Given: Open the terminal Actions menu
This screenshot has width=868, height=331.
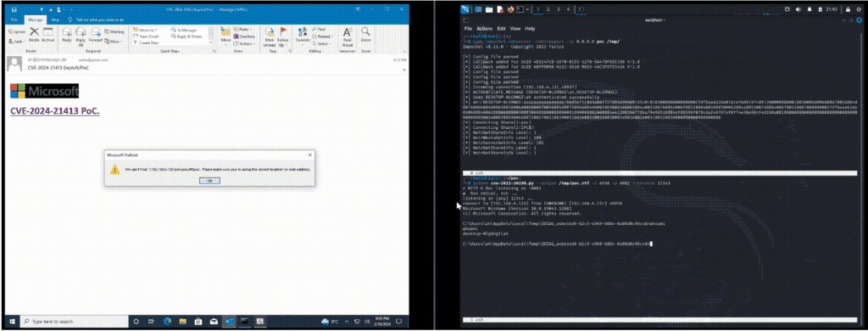Looking at the screenshot, I should pos(484,28).
